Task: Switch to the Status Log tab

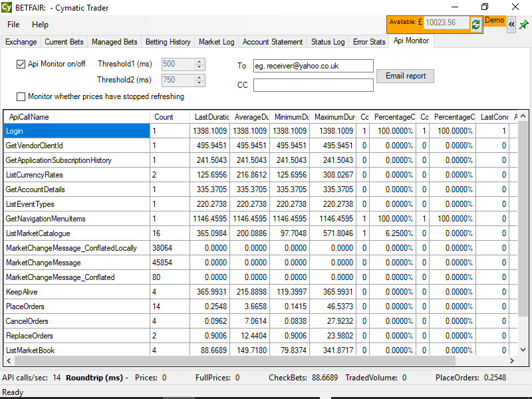Action: tap(328, 42)
